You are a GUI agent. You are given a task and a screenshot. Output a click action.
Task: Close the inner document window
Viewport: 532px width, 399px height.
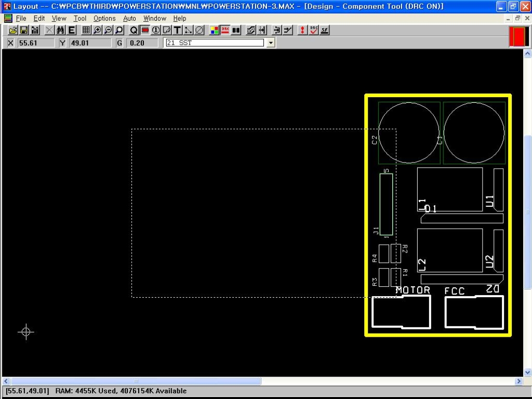coord(527,18)
